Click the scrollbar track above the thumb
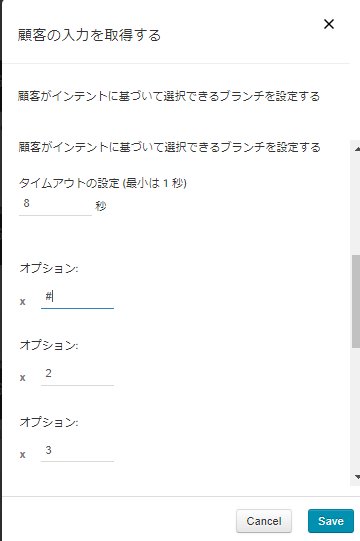Screen dimensions: 360x541 (x=356, y=204)
